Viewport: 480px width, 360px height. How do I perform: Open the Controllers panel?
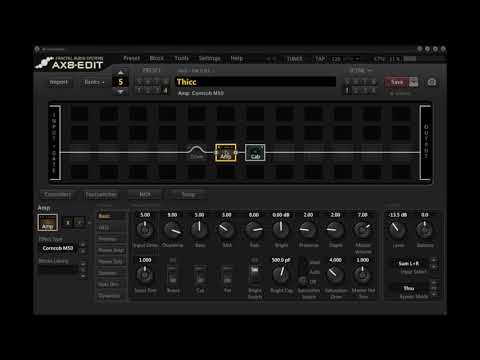58,194
